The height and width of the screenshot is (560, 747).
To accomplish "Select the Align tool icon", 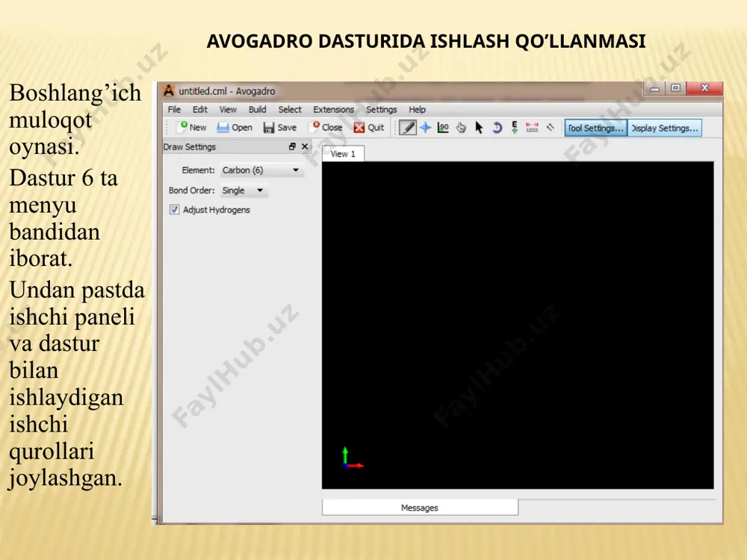I will coord(551,127).
